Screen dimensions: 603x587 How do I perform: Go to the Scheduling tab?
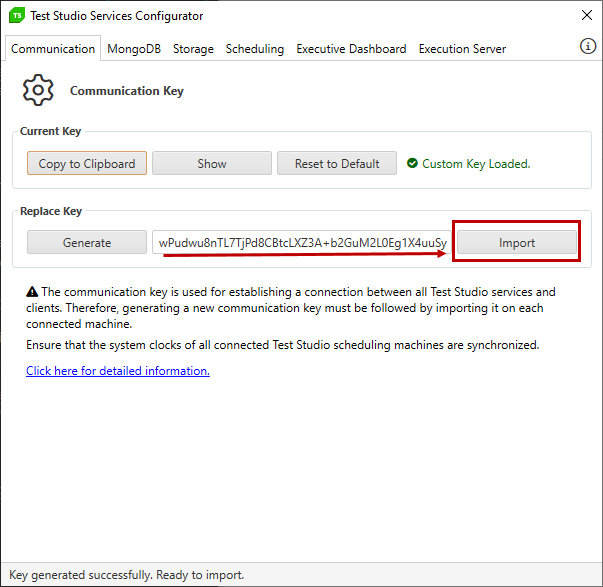[x=255, y=49]
